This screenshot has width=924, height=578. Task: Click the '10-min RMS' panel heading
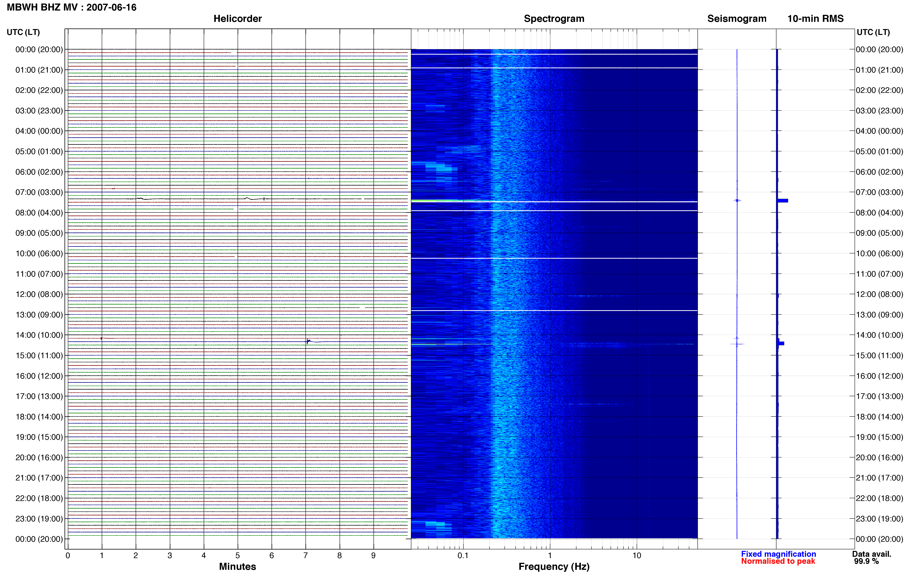(815, 19)
